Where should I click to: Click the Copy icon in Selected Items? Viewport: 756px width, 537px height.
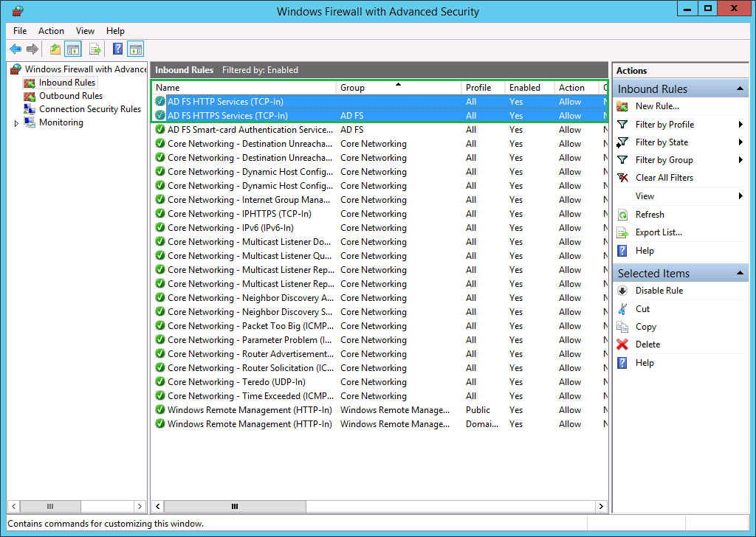tap(622, 327)
